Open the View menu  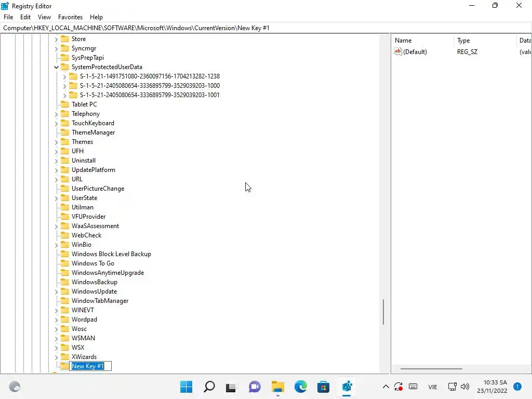pos(44,17)
